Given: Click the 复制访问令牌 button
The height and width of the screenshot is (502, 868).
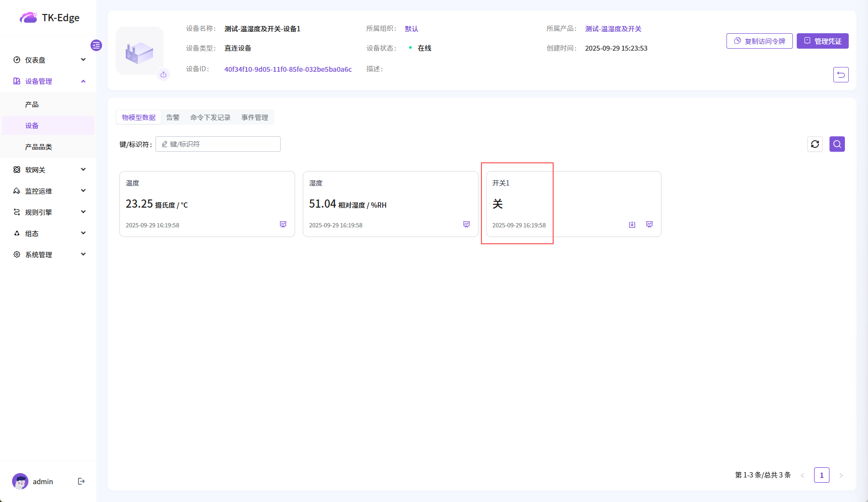Looking at the screenshot, I should tap(759, 41).
